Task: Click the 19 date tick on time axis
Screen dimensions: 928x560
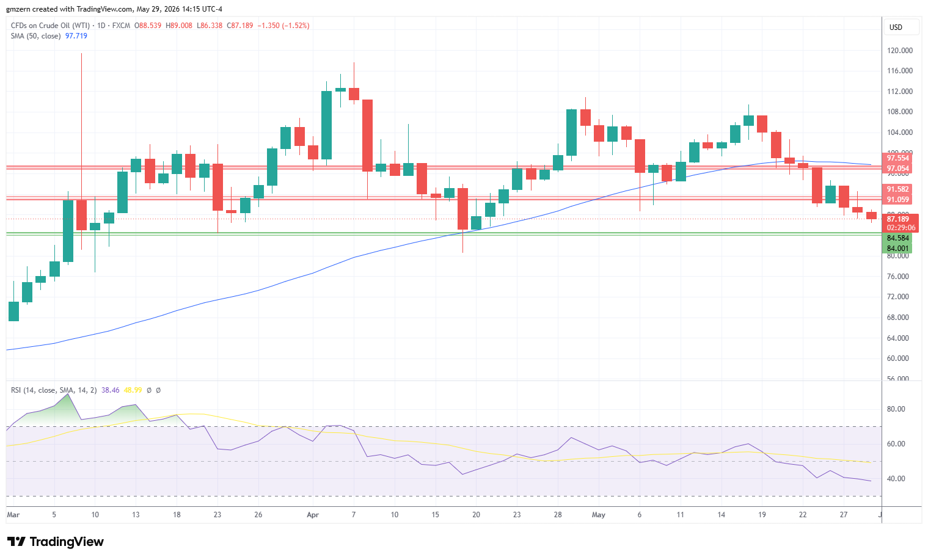Action: pos(762,515)
